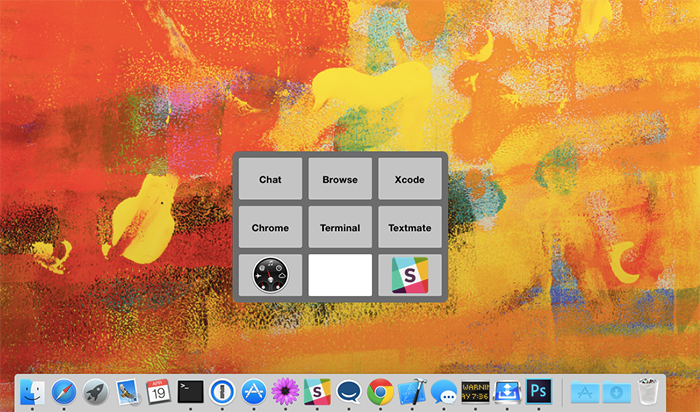Click the Dashboard gauge icon in the grid
700x412 pixels.
[x=270, y=275]
